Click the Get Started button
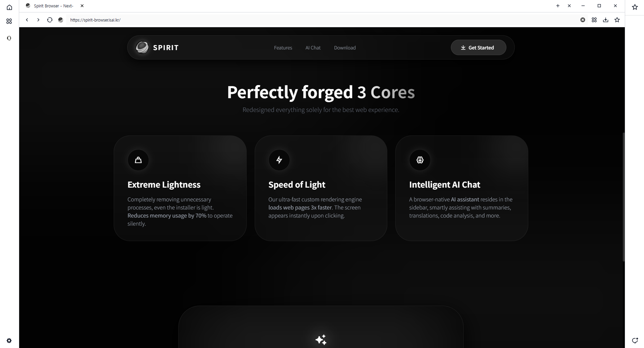The image size is (644, 348). point(478,47)
